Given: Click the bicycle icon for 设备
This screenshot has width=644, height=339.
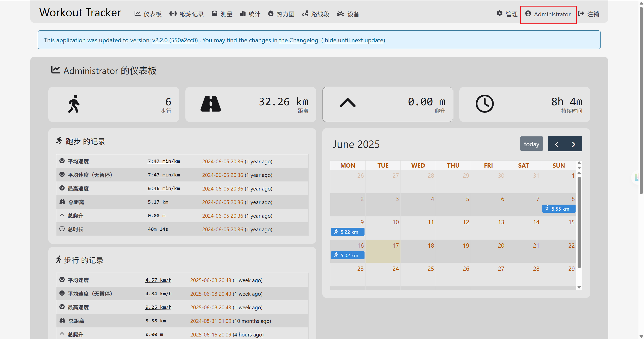Looking at the screenshot, I should click(341, 14).
